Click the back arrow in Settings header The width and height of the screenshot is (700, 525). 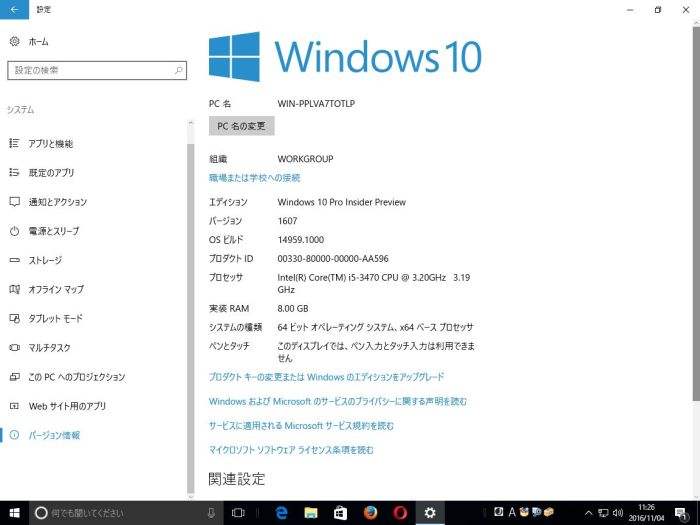14,9
